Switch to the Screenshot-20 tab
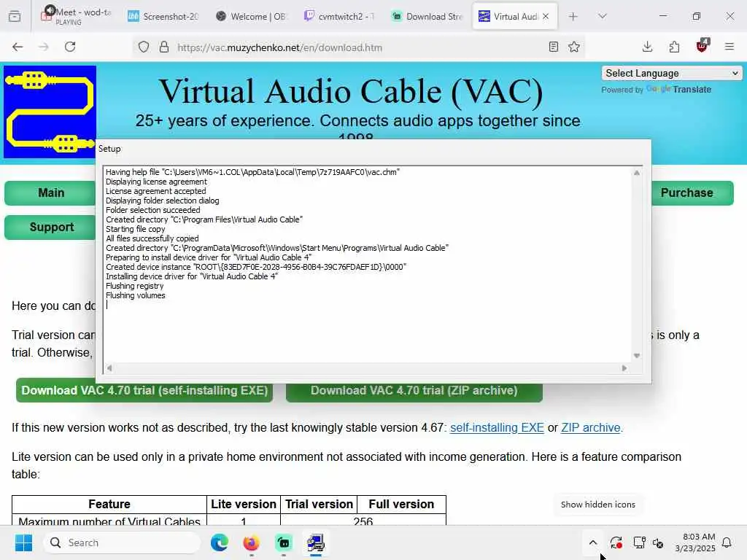Viewport: 747px width, 560px height. (x=163, y=16)
